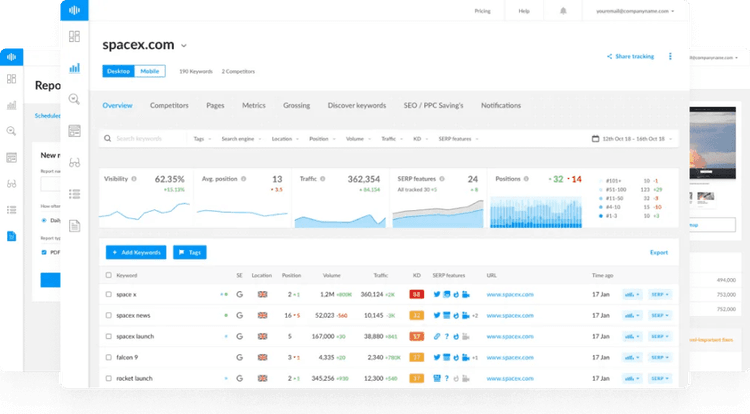Click the glasses competitor spy icon
The width and height of the screenshot is (750, 414).
point(74,163)
